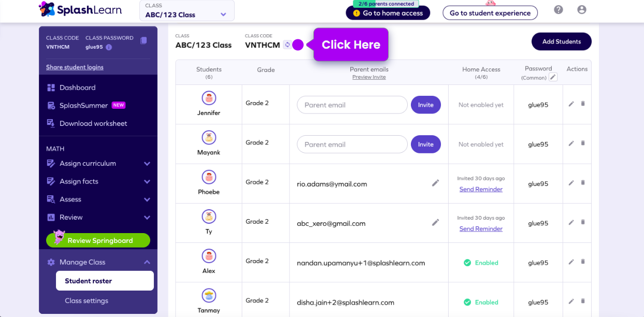This screenshot has width=644, height=317.
Task: Collapse the Manage Class section
Action: tap(147, 263)
